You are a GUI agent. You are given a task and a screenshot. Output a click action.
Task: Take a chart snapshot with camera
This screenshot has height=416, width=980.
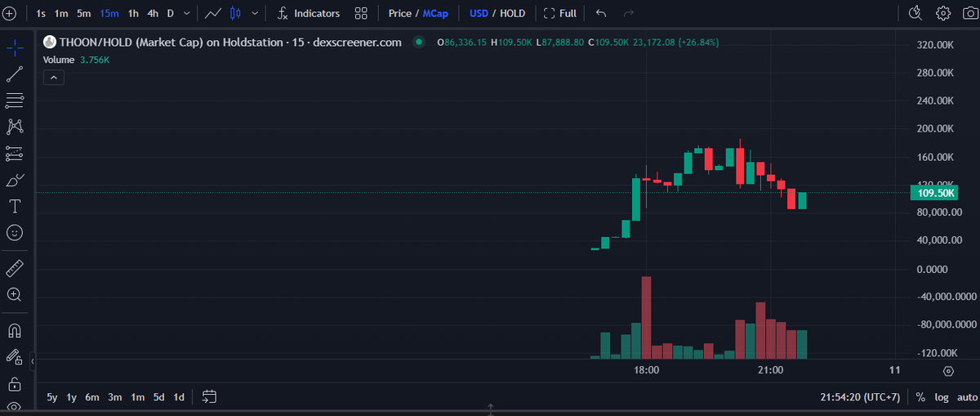tap(969, 13)
